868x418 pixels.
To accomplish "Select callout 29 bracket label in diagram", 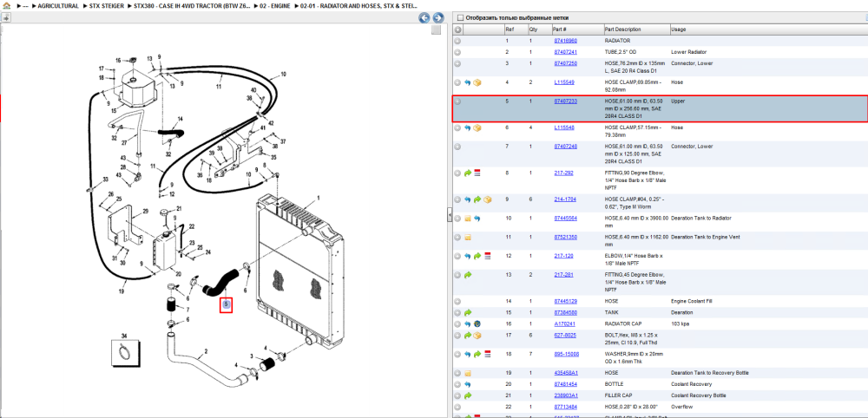I will (146, 212).
